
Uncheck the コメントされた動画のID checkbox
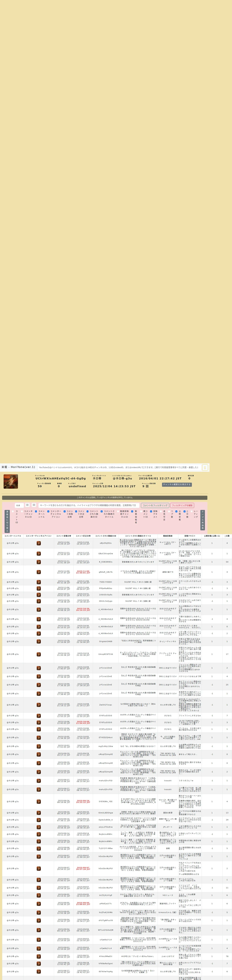[x=87, y=511]
